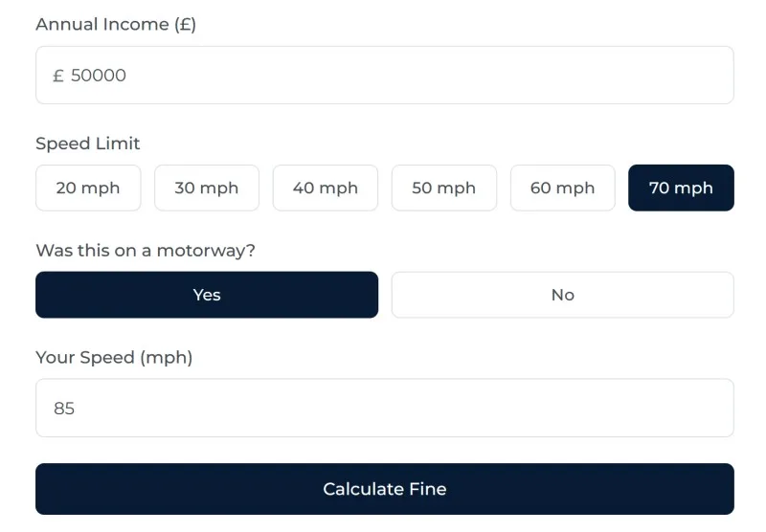Submit the form to calculate the fine
Image resolution: width=766 pixels, height=532 pixels.
(385, 489)
